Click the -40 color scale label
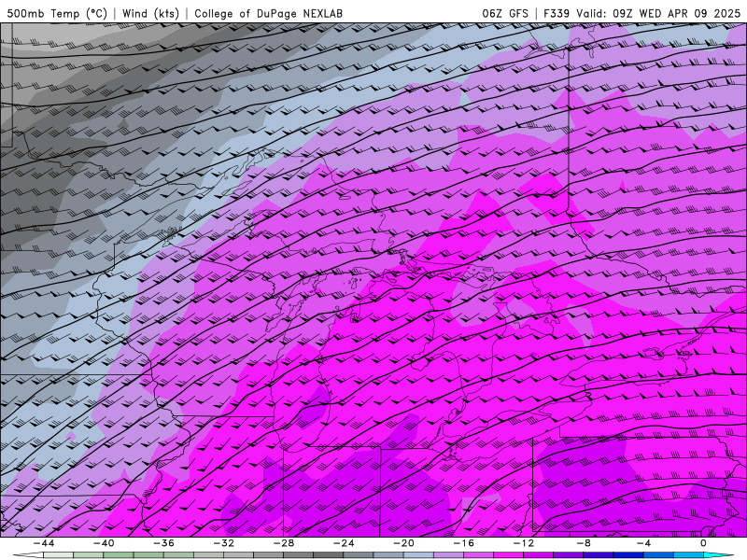The height and width of the screenshot is (560, 747). pos(104,543)
